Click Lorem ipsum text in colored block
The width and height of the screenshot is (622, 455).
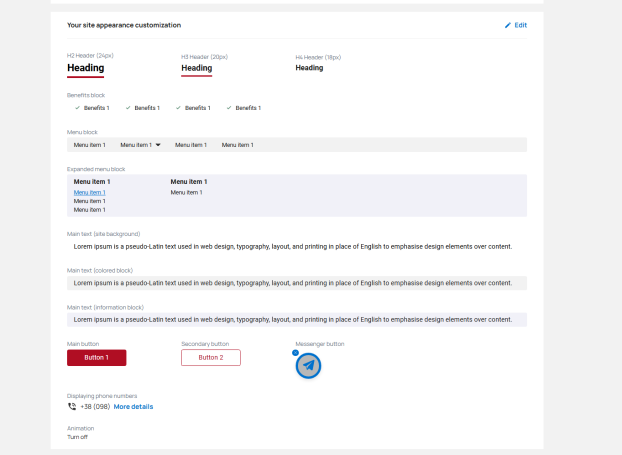click(x=293, y=283)
